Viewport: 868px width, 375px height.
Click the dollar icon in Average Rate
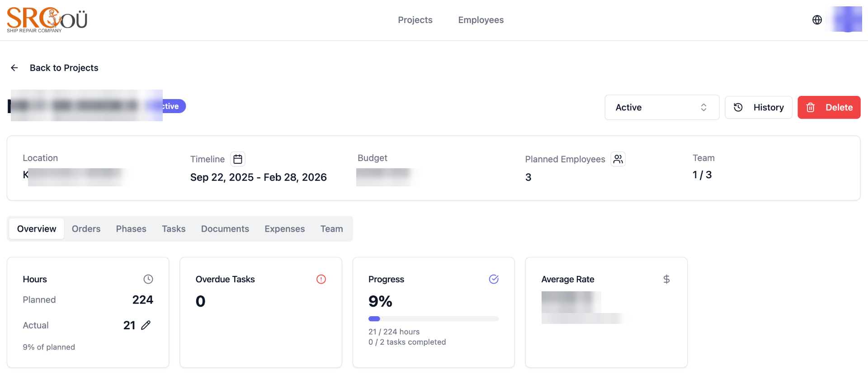click(666, 279)
